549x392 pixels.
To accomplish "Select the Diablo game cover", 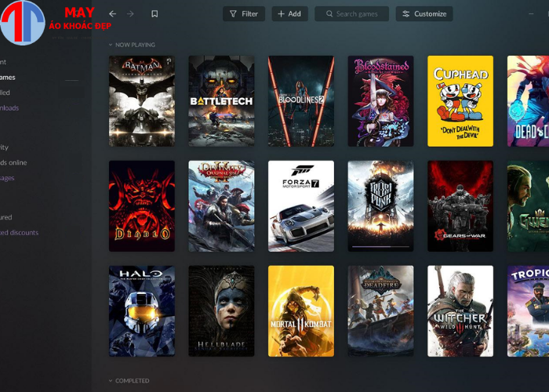I will click(142, 206).
